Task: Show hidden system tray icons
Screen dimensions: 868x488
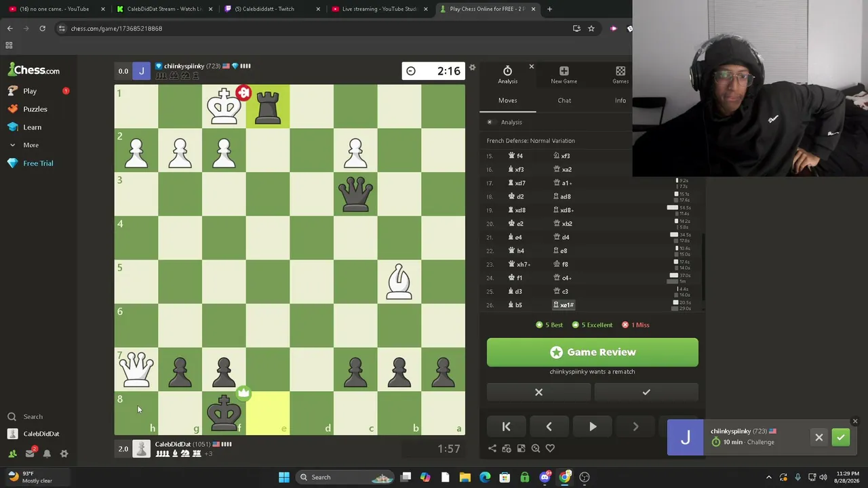Action: [x=769, y=477]
